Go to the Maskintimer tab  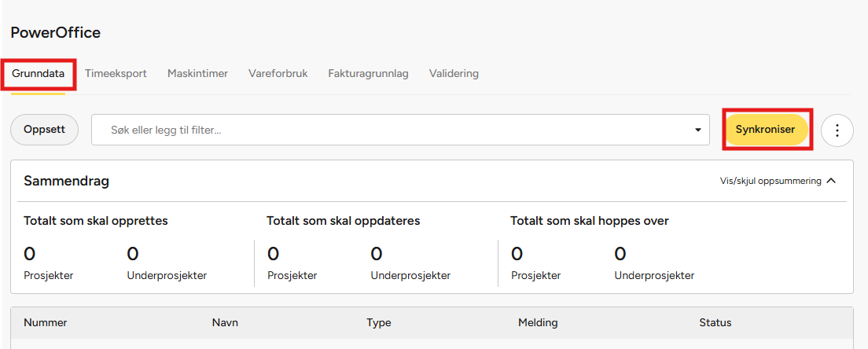(197, 74)
